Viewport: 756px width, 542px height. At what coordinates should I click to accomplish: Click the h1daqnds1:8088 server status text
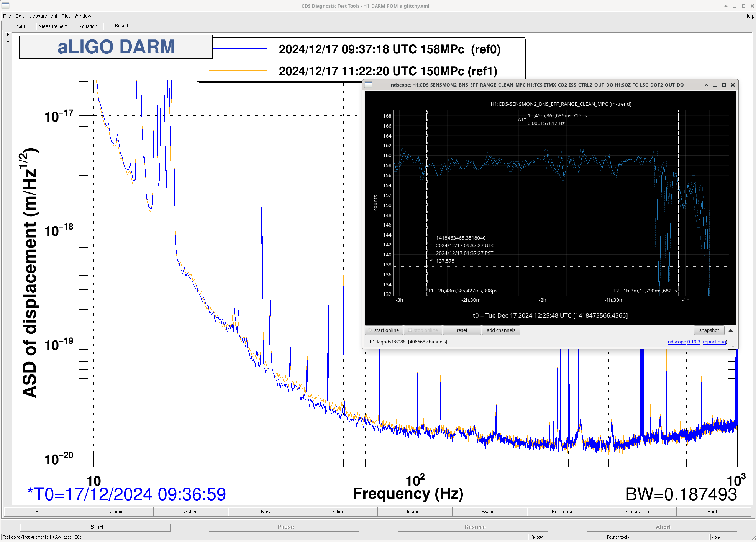(408, 342)
